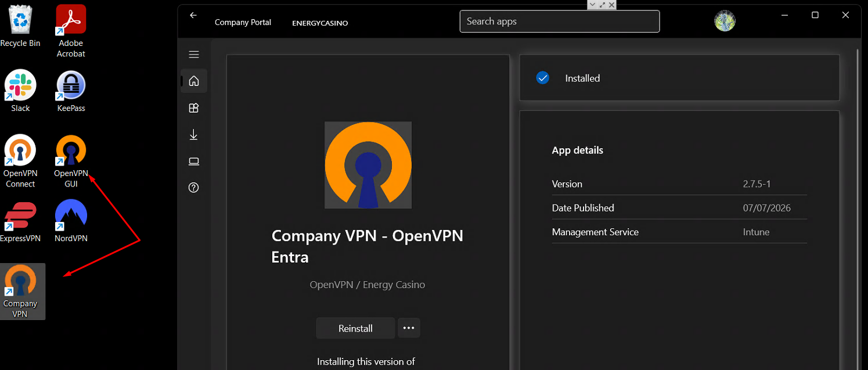
Task: Go to Home in the sidebar
Action: (x=194, y=81)
